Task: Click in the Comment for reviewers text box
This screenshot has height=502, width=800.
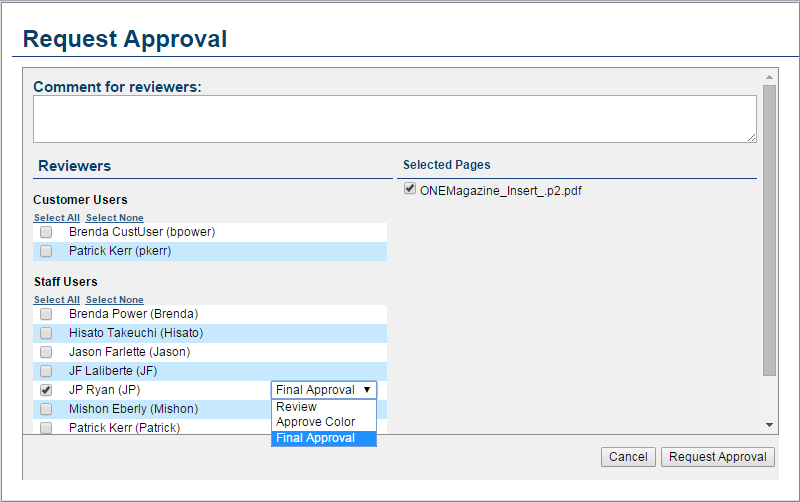Action: click(394, 119)
